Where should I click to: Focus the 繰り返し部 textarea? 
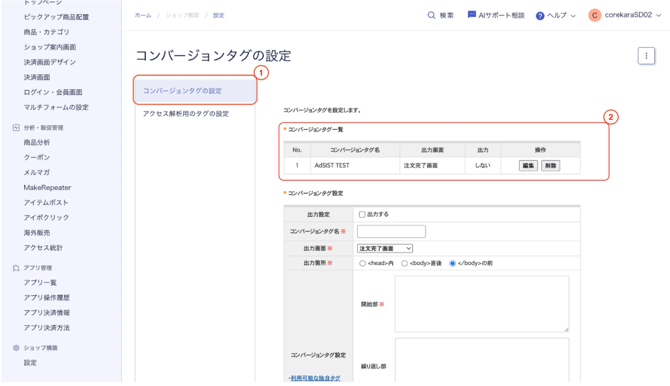click(482, 360)
